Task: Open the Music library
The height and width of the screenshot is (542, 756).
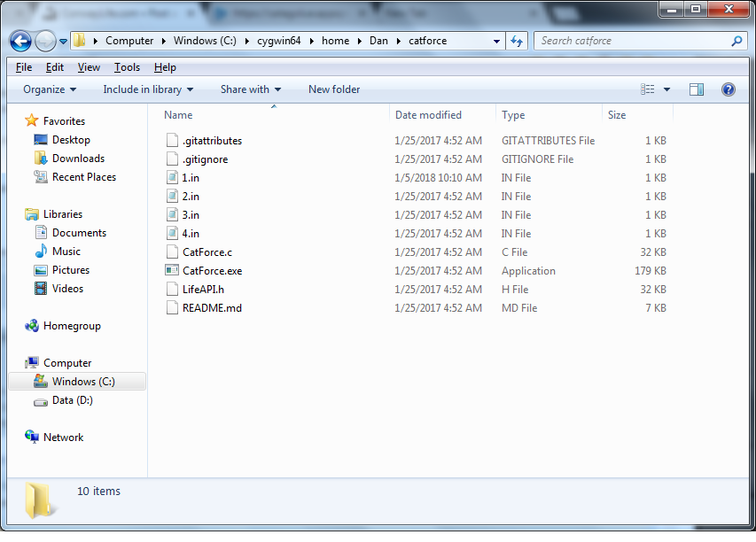Action: pyautogui.click(x=66, y=252)
